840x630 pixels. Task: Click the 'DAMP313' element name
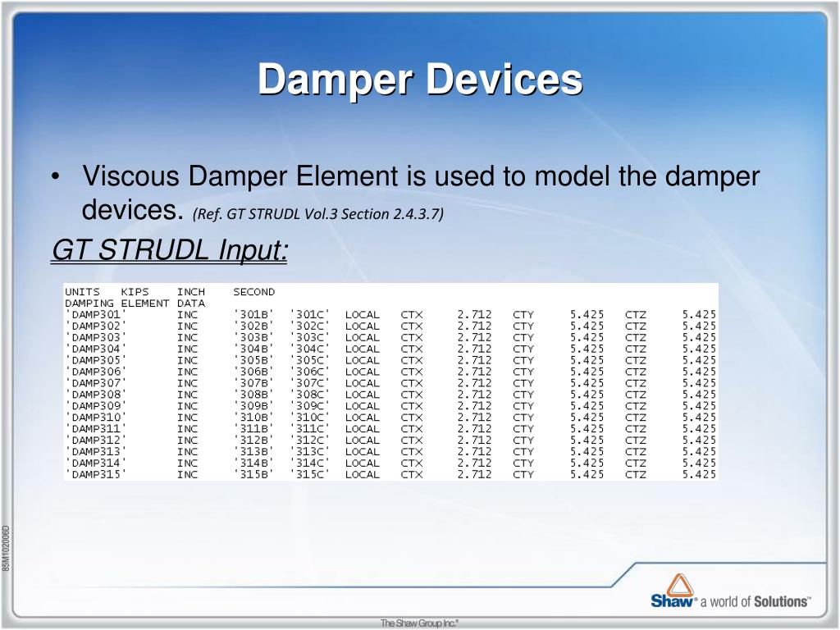[96, 452]
